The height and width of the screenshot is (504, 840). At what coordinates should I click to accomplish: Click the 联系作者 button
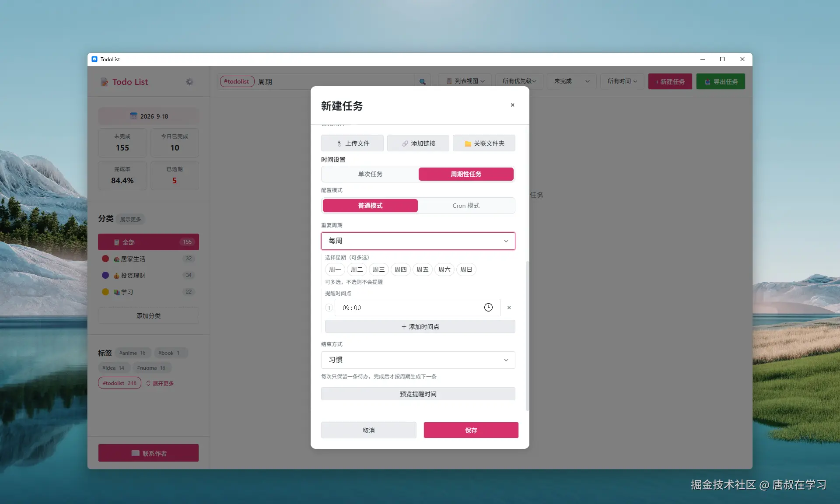[x=148, y=453]
